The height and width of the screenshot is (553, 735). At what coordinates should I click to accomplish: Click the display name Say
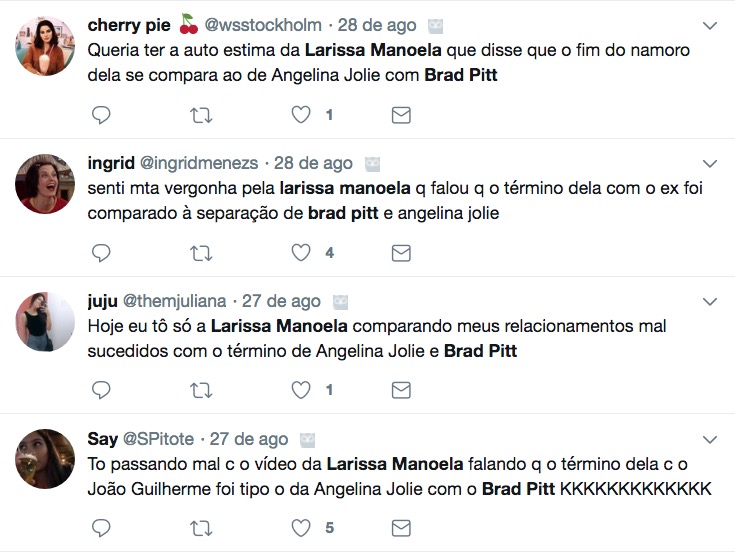coord(102,438)
